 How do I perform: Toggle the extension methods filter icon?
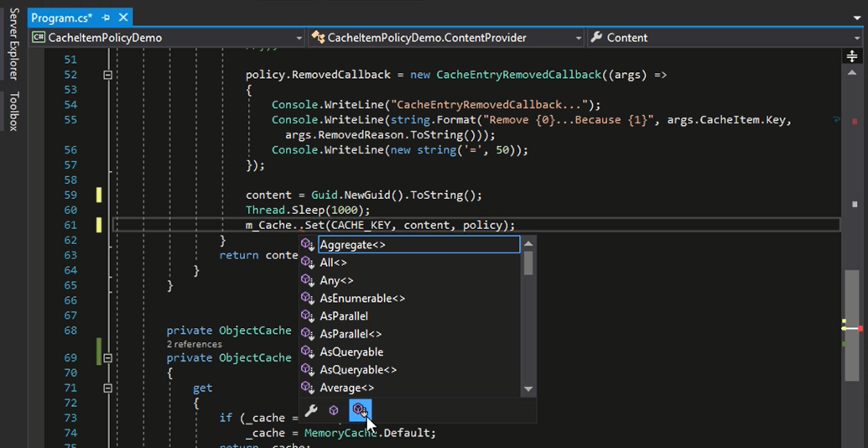pyautogui.click(x=360, y=410)
